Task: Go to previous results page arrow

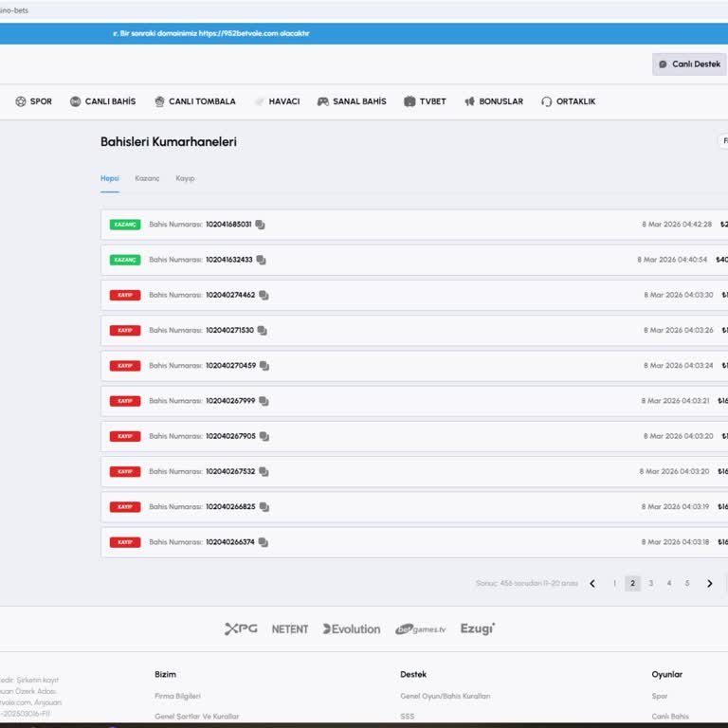Action: (x=592, y=584)
